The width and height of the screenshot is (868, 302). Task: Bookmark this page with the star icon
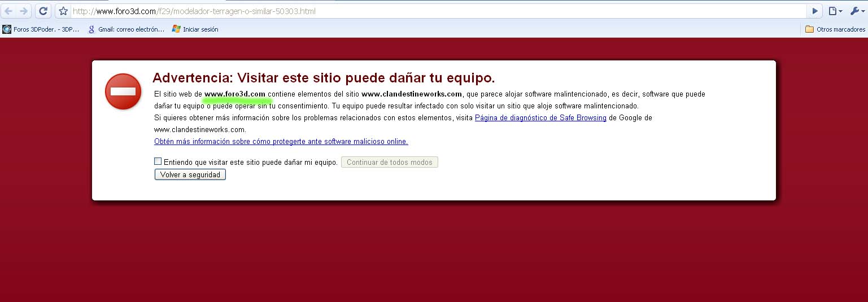click(x=64, y=11)
